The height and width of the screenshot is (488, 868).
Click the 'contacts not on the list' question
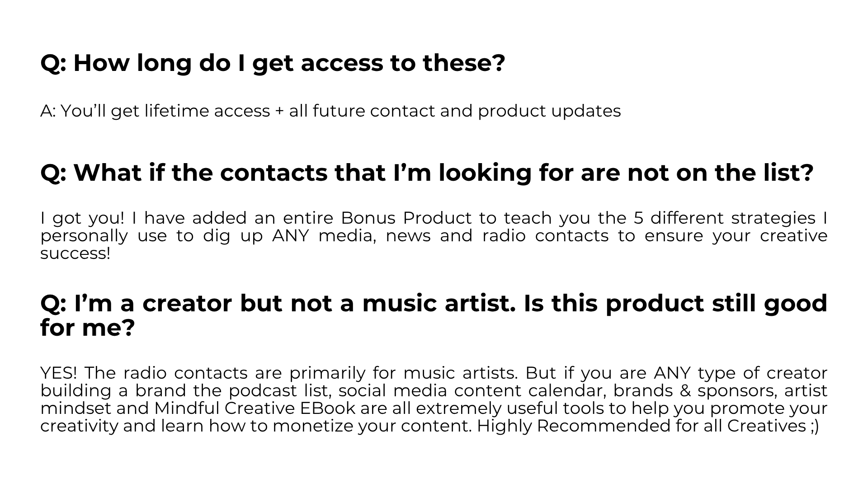tap(427, 173)
